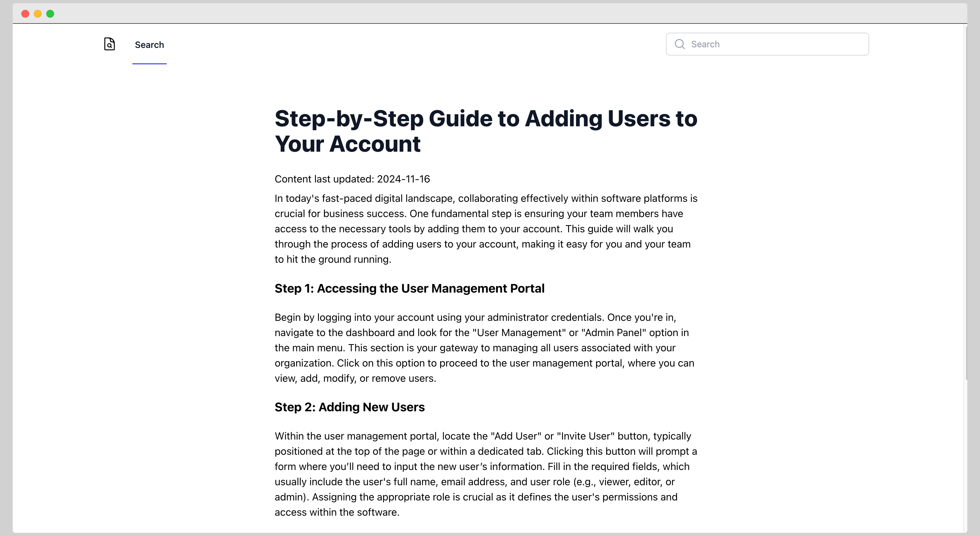The width and height of the screenshot is (980, 536).
Task: Open the Search tab in header
Action: [x=149, y=45]
